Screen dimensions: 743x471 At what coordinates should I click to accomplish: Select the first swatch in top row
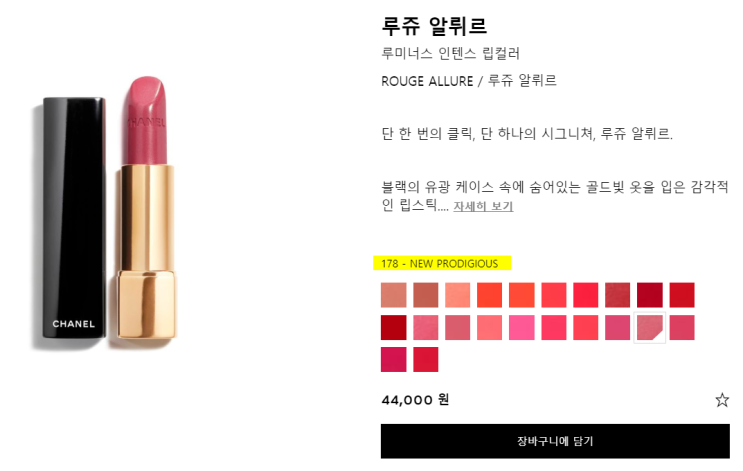[393, 295]
